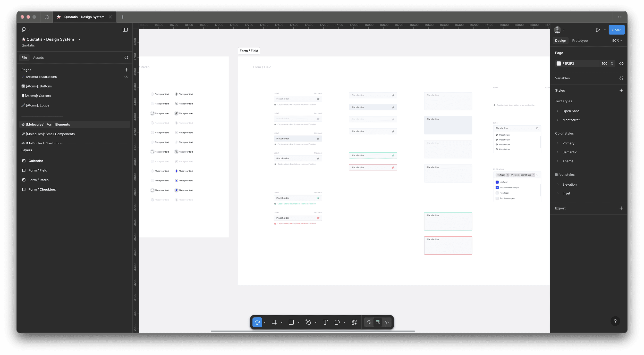Select the Pen tool

pyautogui.click(x=308, y=322)
